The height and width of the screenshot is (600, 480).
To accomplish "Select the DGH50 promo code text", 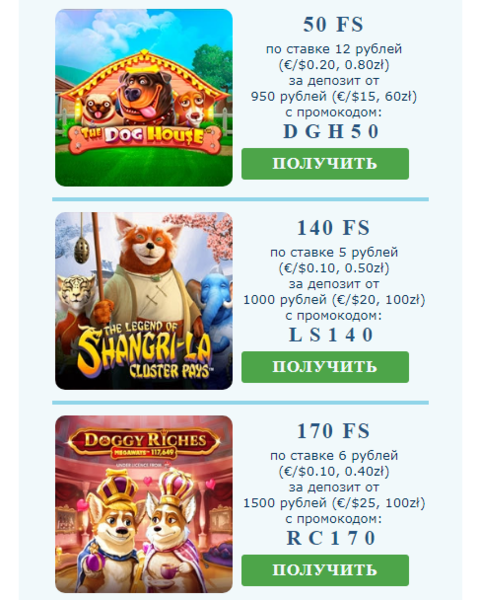I will pyautogui.click(x=331, y=132).
